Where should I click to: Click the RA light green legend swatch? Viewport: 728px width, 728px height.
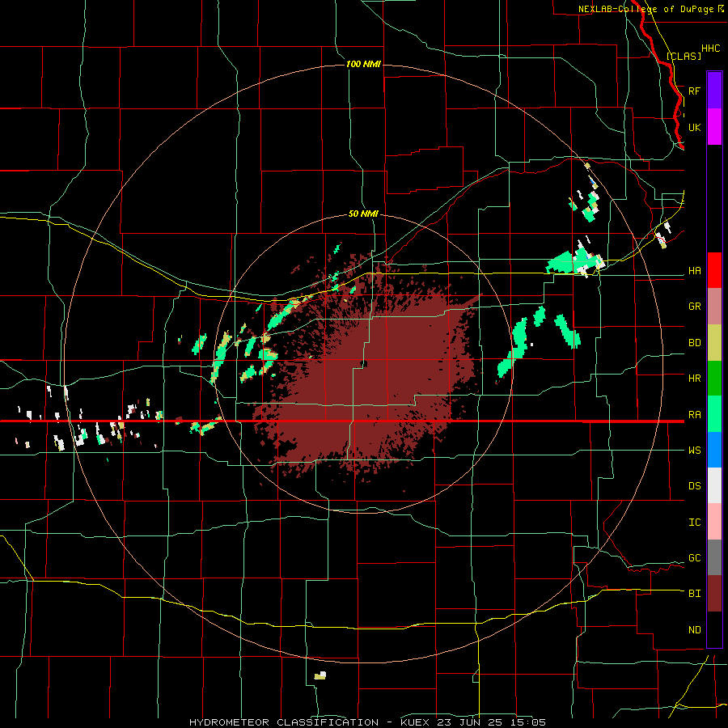point(714,414)
